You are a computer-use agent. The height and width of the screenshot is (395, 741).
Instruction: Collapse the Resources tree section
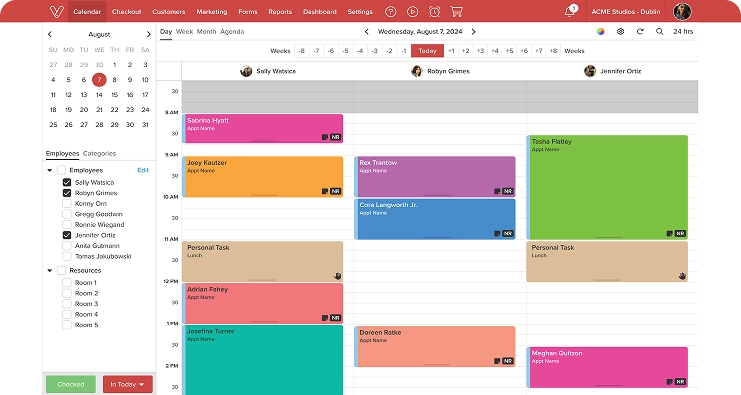(50, 271)
